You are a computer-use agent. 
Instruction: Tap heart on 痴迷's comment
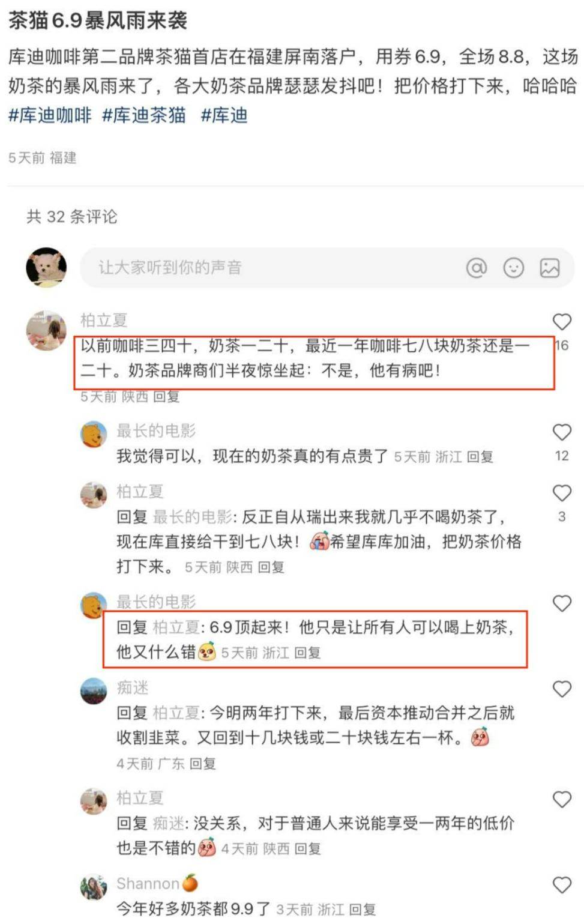pyautogui.click(x=562, y=689)
